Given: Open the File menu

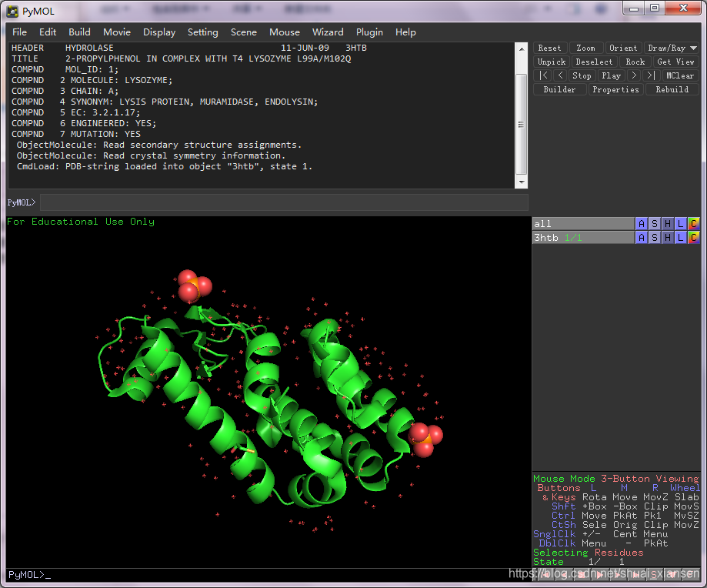Looking at the screenshot, I should click(x=19, y=32).
